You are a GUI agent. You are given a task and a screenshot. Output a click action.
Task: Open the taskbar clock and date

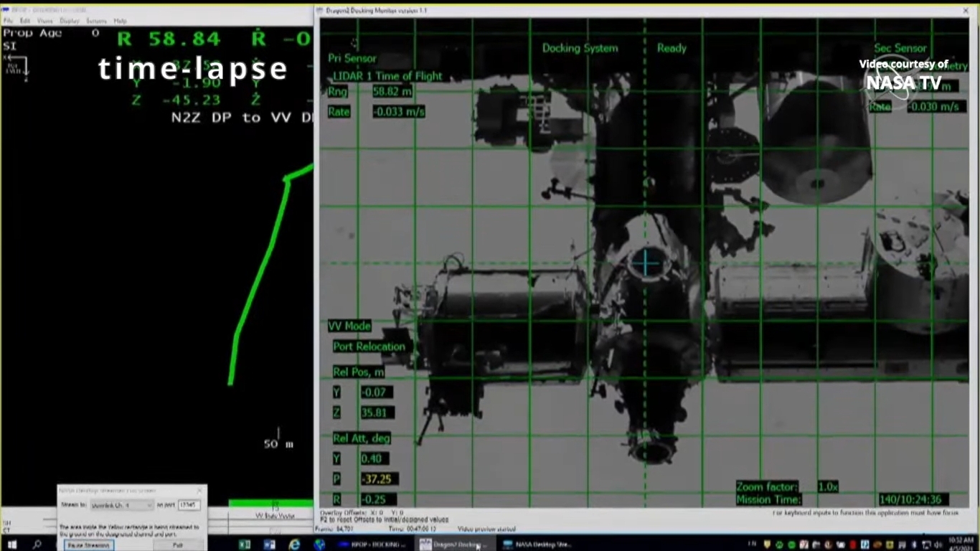click(x=960, y=544)
